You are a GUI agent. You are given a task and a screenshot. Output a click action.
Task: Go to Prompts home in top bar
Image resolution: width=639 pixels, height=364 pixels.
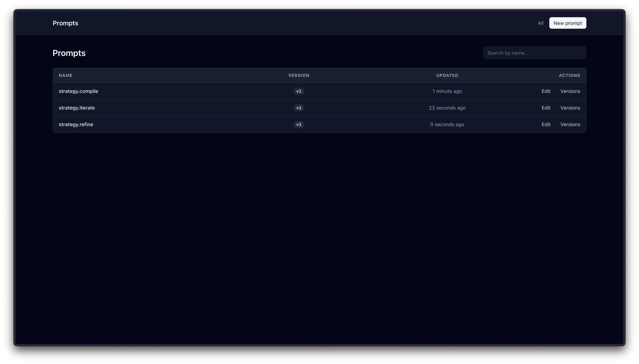click(x=66, y=23)
